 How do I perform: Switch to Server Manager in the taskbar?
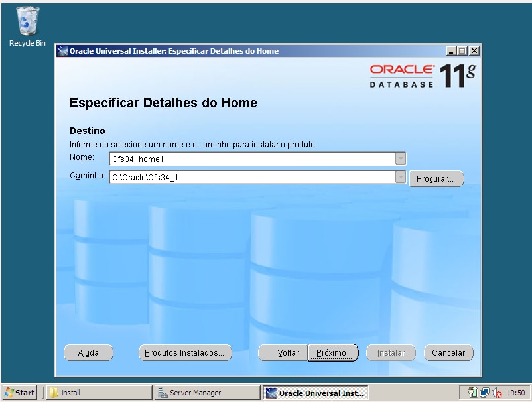(x=207, y=393)
